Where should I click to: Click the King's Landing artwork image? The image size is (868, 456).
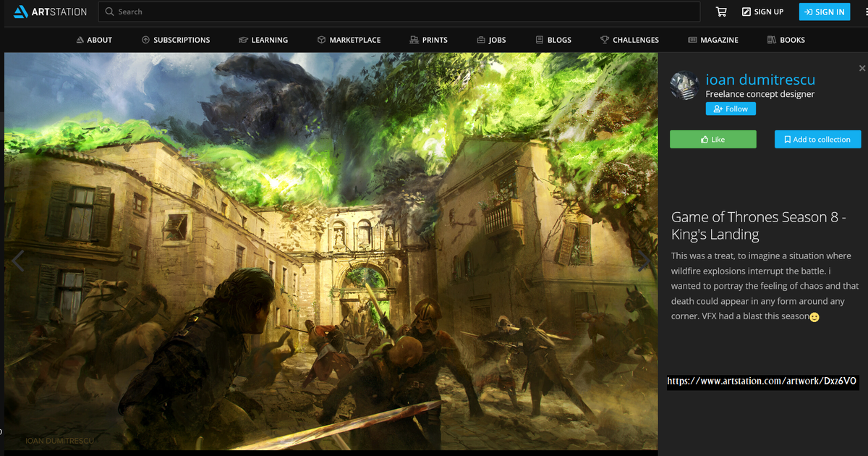[x=331, y=251]
